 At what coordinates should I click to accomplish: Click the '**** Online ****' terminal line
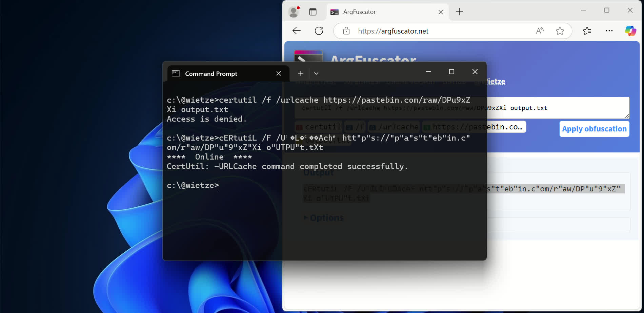click(x=209, y=157)
